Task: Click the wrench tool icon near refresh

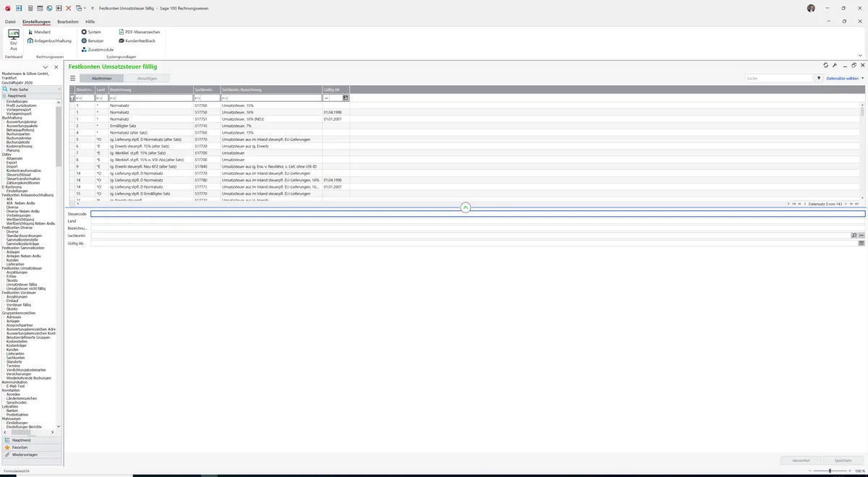Action: pos(835,65)
